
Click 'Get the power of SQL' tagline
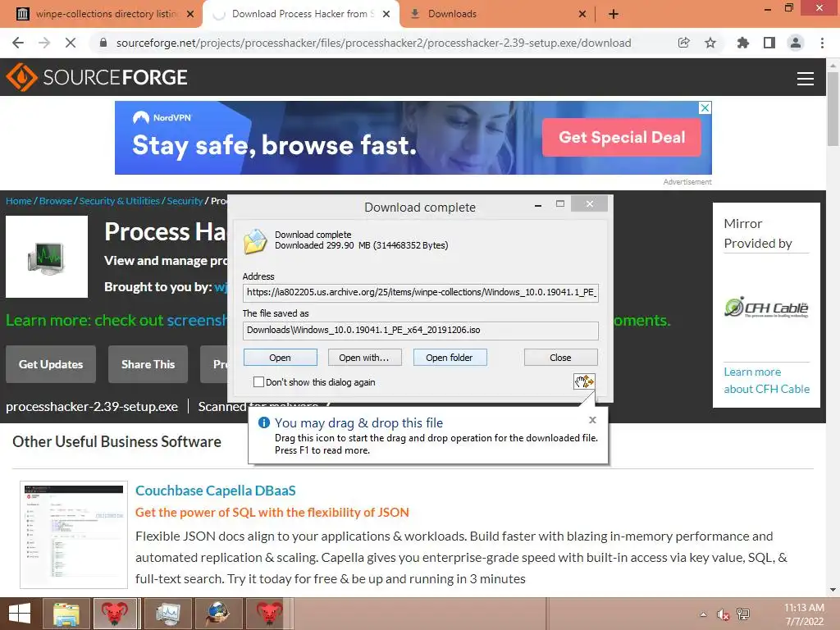pos(272,512)
